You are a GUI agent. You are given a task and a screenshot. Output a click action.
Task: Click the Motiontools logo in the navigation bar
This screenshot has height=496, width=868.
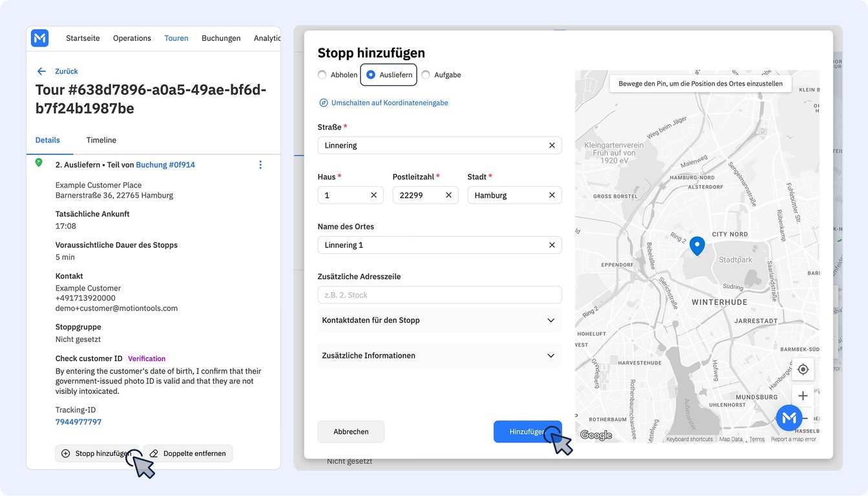coord(40,38)
